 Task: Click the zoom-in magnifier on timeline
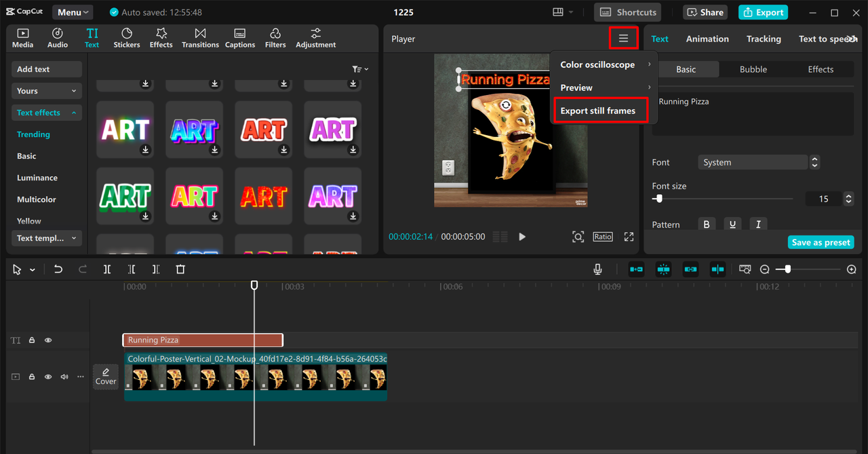(852, 269)
